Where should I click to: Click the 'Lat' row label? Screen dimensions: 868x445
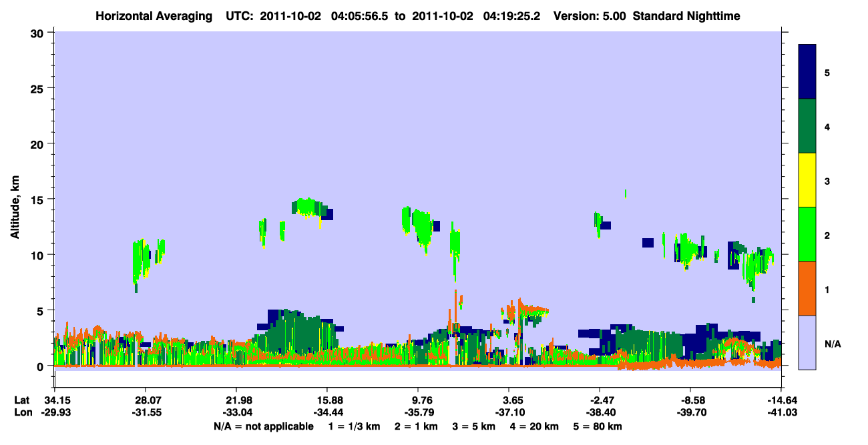[x=21, y=400]
